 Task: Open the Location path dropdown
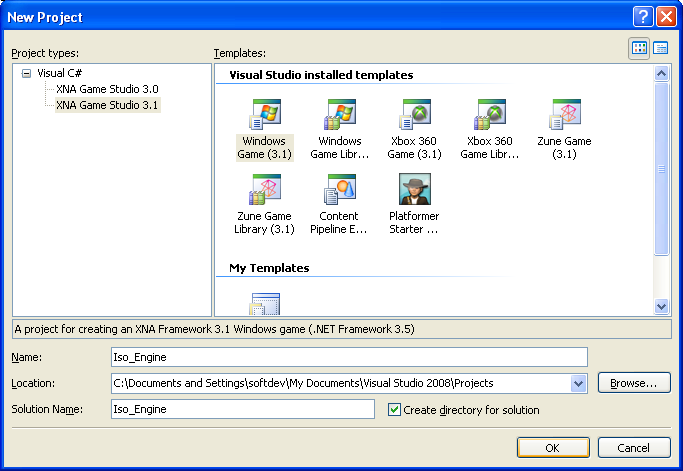coord(577,383)
